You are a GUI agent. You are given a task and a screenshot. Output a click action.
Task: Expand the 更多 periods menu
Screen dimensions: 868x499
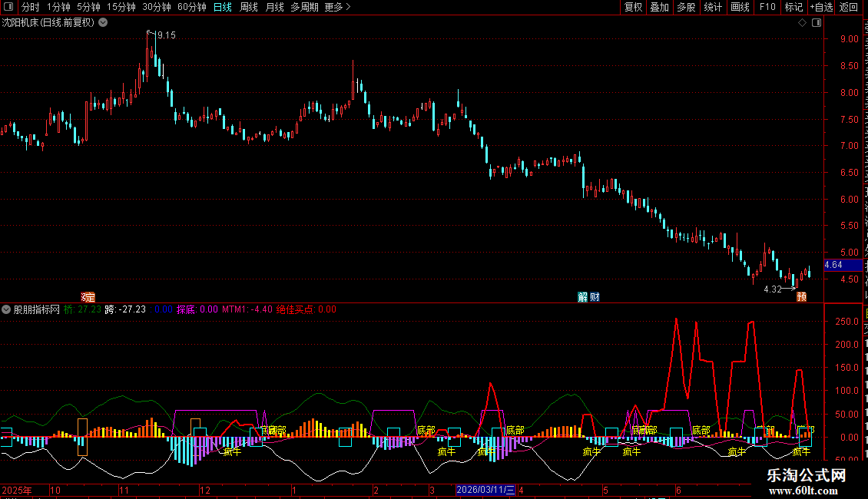(x=337, y=7)
